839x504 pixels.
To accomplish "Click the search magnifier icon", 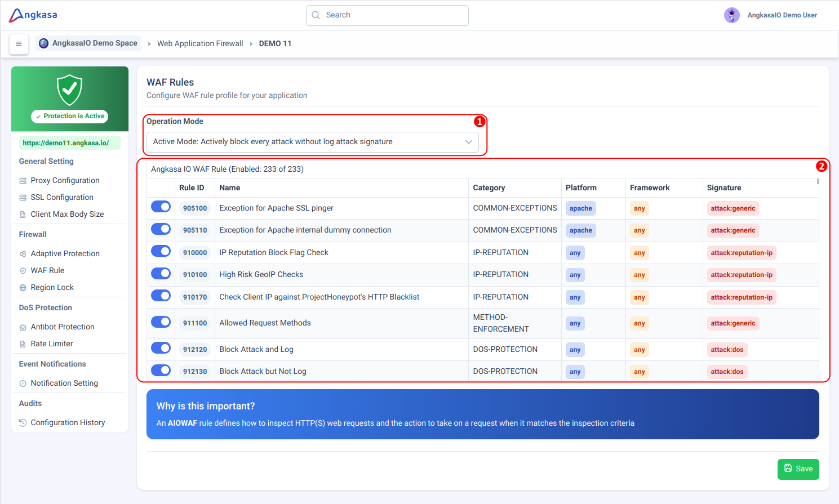I will (316, 15).
